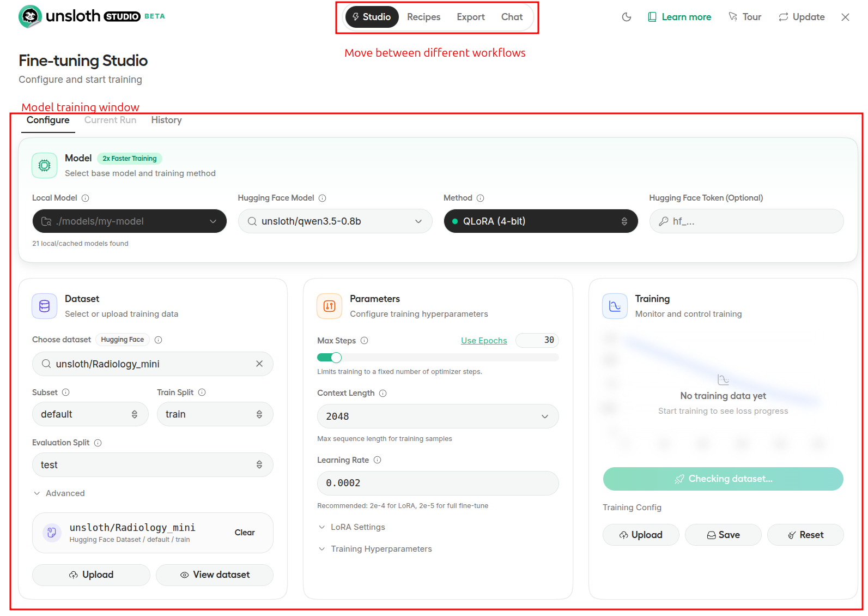Click info icon next to Local Model
Viewport: 868px width, 616px height.
point(86,198)
